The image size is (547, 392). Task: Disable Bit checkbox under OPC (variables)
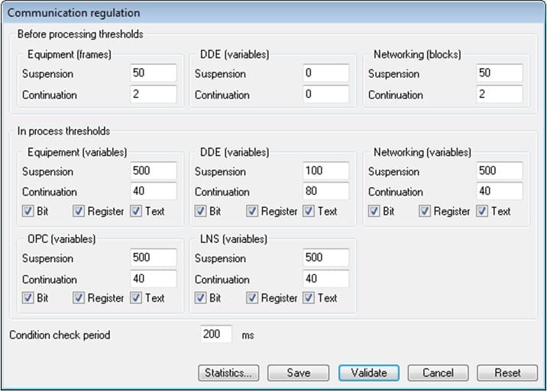tap(28, 298)
